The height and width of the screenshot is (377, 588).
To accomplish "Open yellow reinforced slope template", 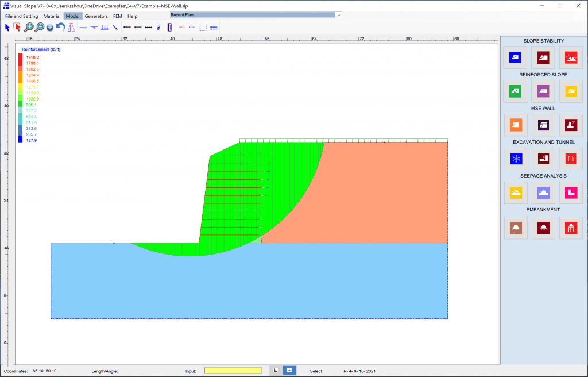I will 571,91.
